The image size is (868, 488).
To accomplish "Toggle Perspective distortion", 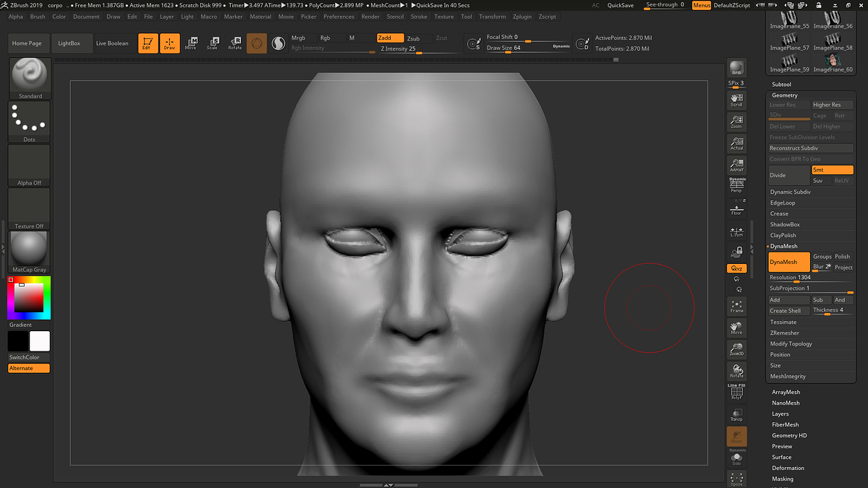I will tap(736, 186).
